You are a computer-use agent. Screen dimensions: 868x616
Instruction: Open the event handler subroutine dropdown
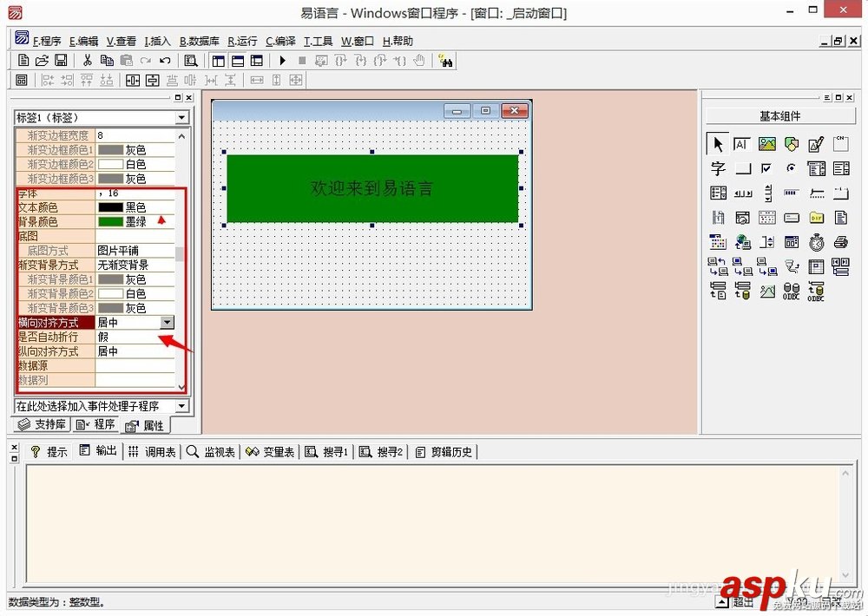(181, 406)
